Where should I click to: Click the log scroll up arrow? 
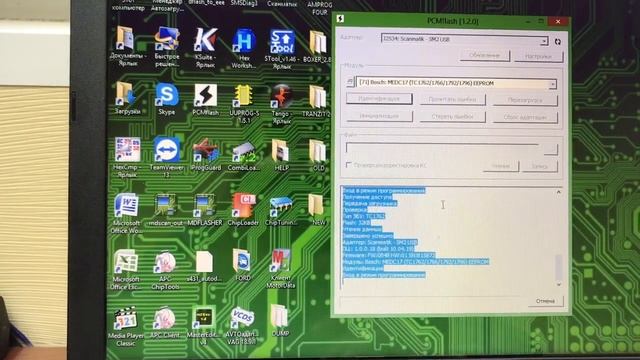click(x=559, y=192)
